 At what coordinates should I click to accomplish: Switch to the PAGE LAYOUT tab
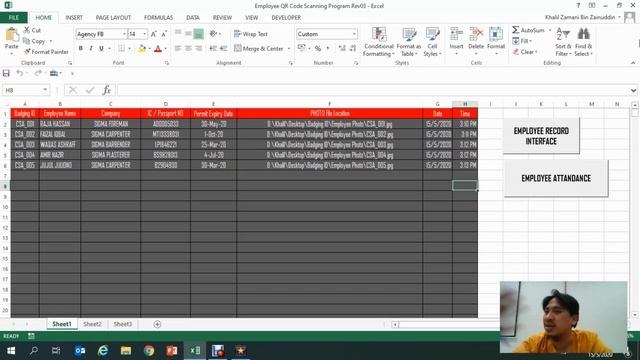[x=113, y=18]
